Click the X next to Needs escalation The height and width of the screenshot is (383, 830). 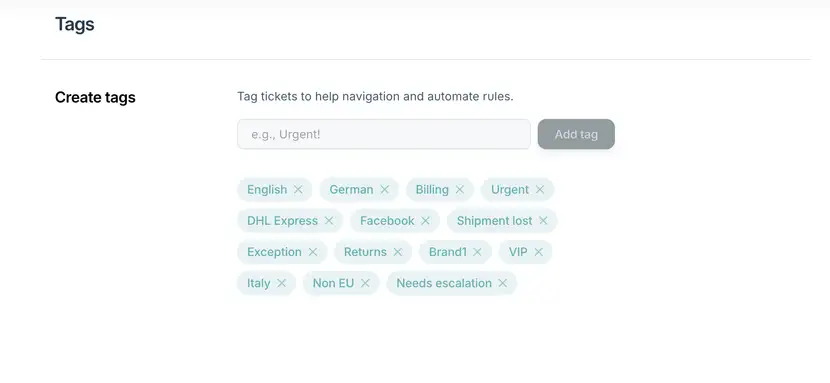pyautogui.click(x=502, y=283)
